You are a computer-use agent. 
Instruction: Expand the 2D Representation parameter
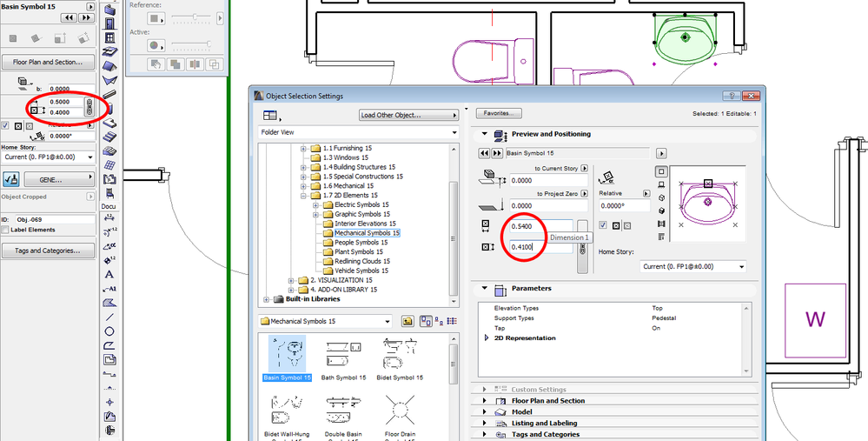point(487,338)
